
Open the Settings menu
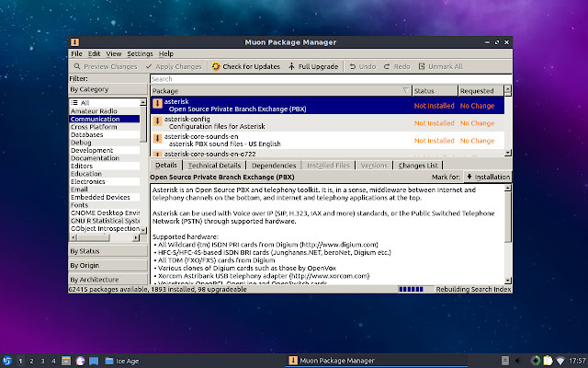pyautogui.click(x=140, y=53)
